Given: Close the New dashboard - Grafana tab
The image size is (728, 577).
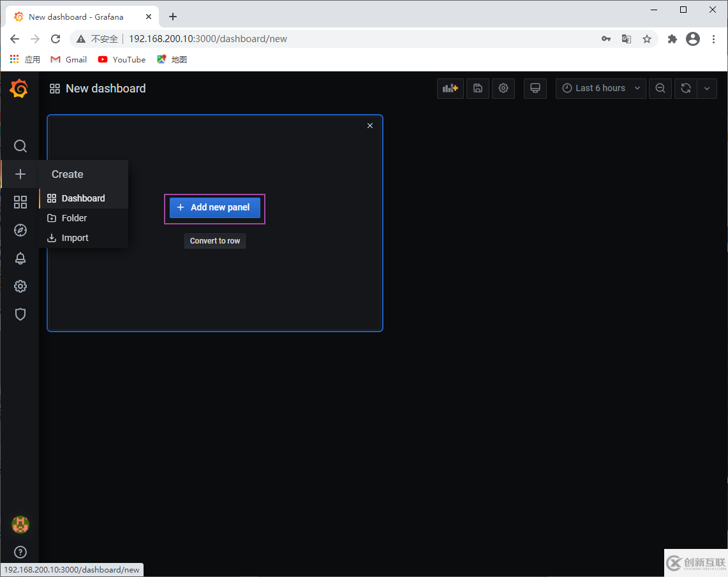Looking at the screenshot, I should click(149, 17).
